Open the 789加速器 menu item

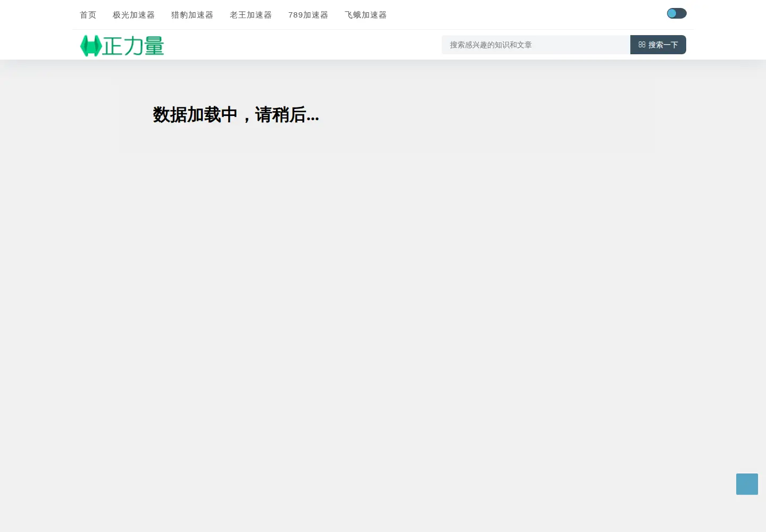308,15
